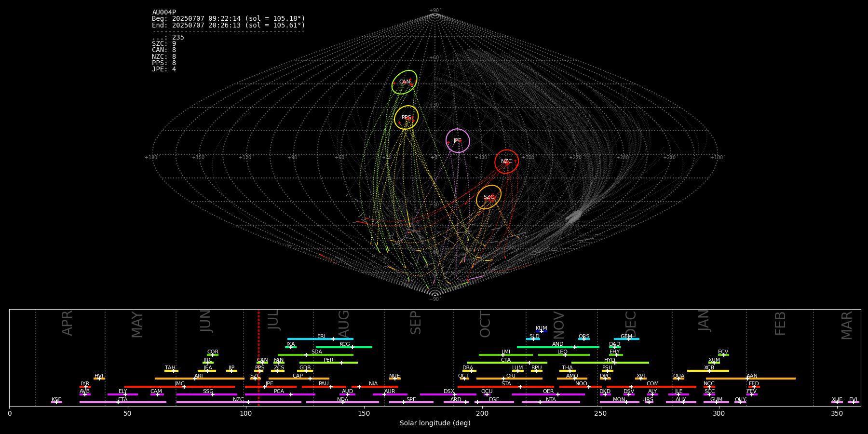Click the orange SZC radiant ellipse on map
The height and width of the screenshot is (434, 868).
coord(488,197)
